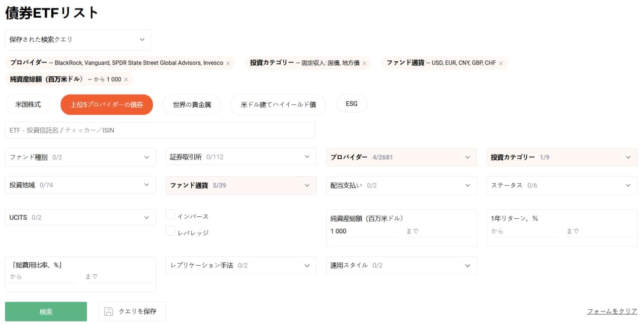644x326 pixels.
Task: Expand the ファンド種別 dropdown
Action: pyautogui.click(x=80, y=157)
